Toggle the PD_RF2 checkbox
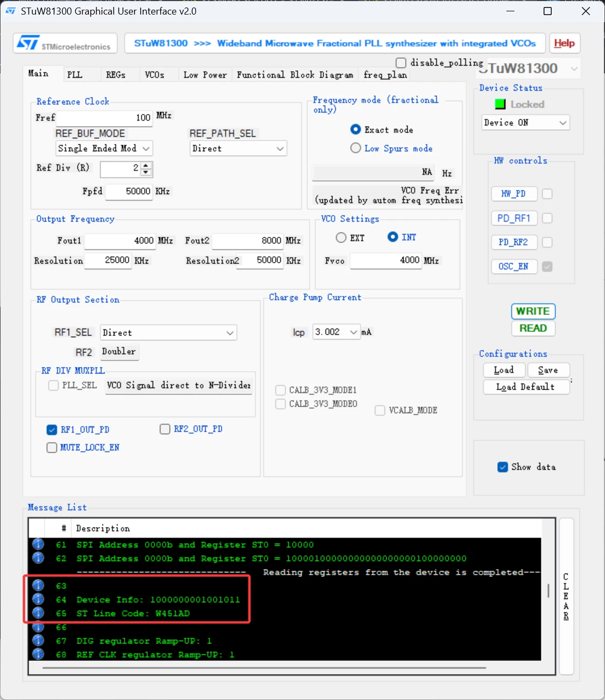The height and width of the screenshot is (700, 605). 547,242
